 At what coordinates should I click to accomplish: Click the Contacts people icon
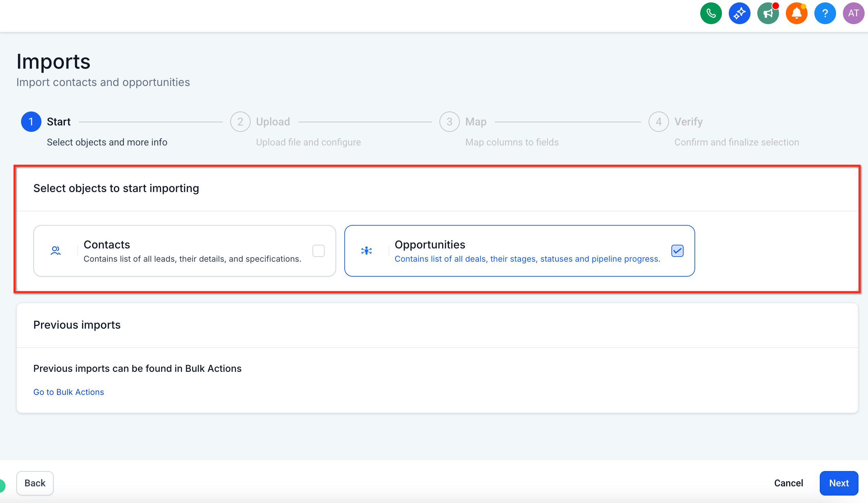[55, 250]
